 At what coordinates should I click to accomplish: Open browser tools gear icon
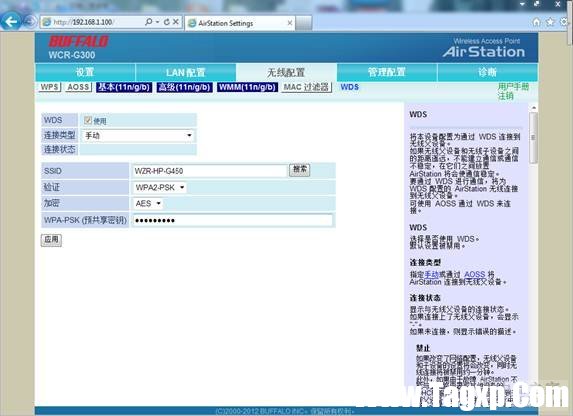click(564, 22)
